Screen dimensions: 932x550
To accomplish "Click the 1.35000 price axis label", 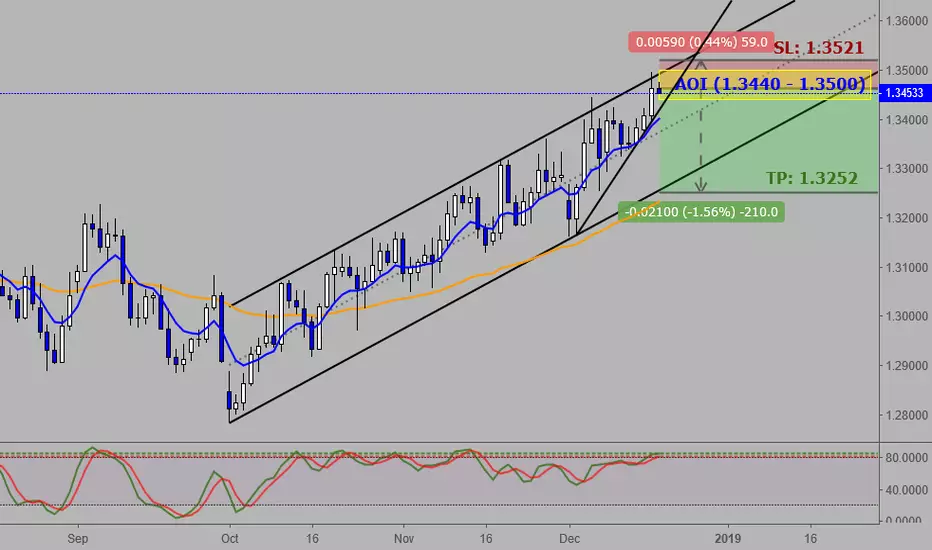I will click(x=906, y=70).
